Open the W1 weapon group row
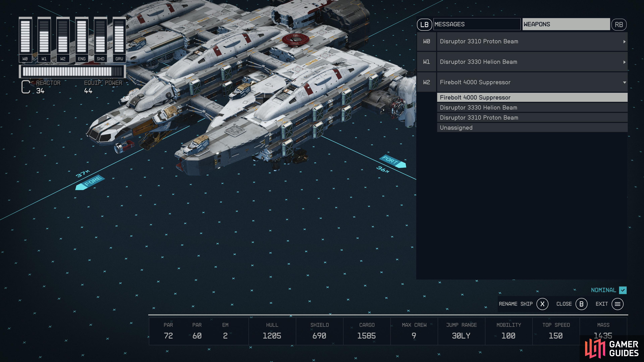 pos(522,62)
